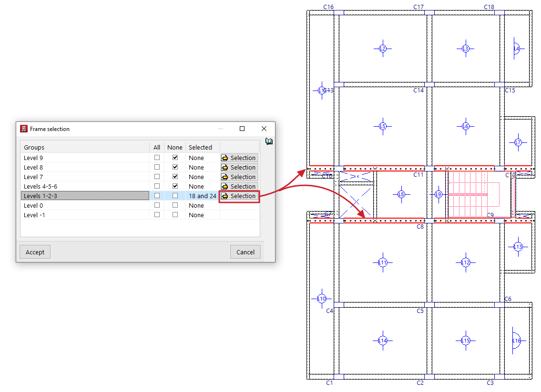Click slab marker L15 in the plan

coord(465,341)
